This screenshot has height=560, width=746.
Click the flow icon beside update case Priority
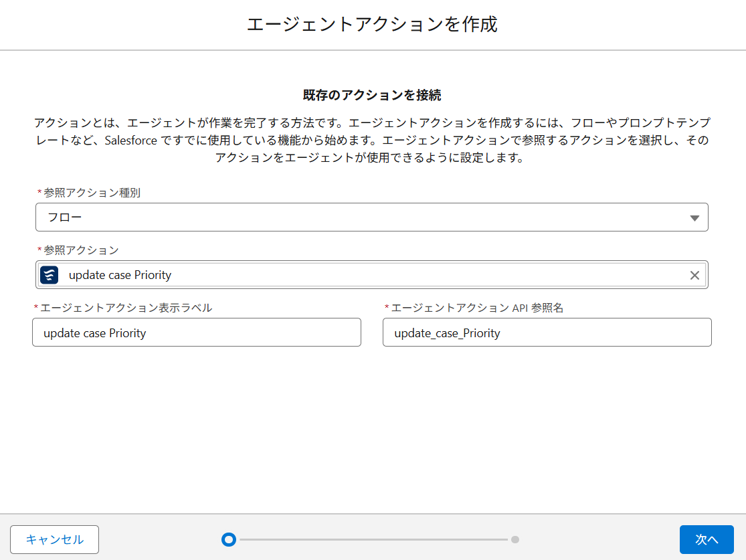(x=49, y=275)
